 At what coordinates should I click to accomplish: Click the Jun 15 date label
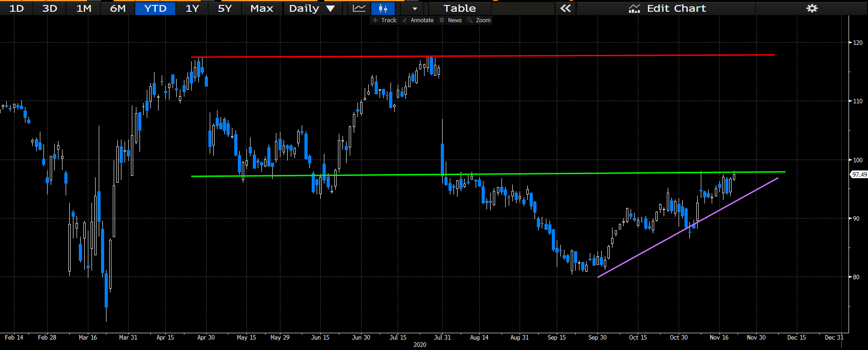320,337
